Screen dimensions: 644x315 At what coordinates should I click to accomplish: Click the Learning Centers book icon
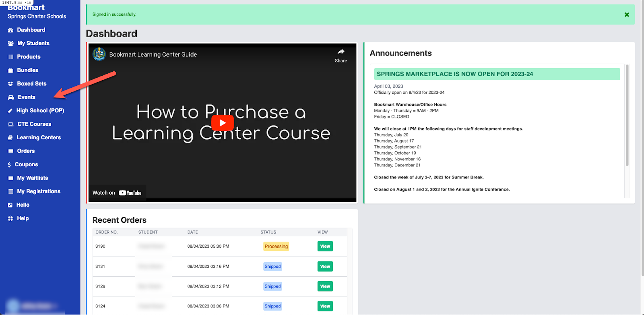coord(10,138)
